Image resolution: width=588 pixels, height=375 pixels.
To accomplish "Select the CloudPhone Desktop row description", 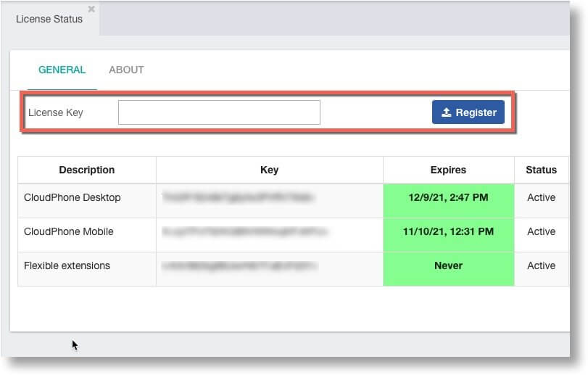I will (x=73, y=197).
